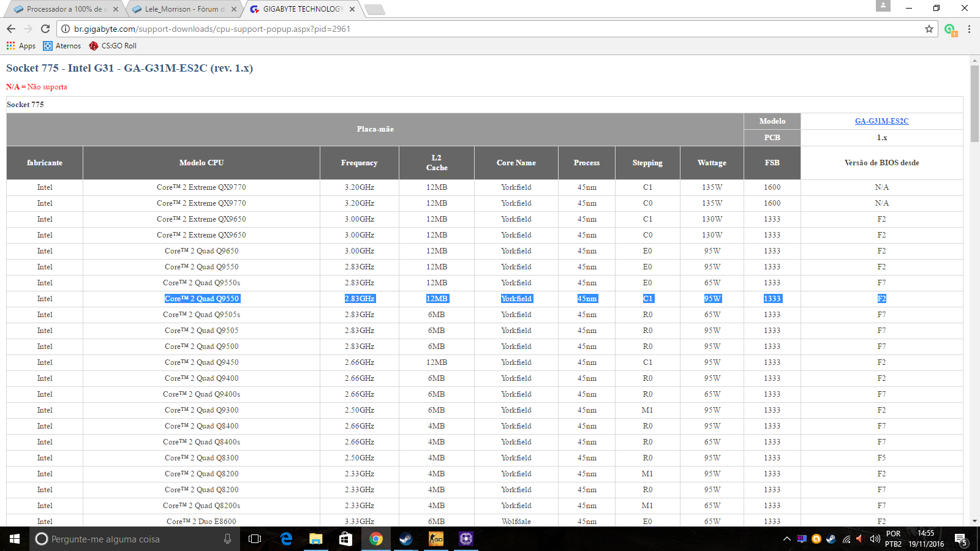This screenshot has height=551, width=980.
Task: Click the Versão de BIOS desde header
Action: tap(881, 163)
